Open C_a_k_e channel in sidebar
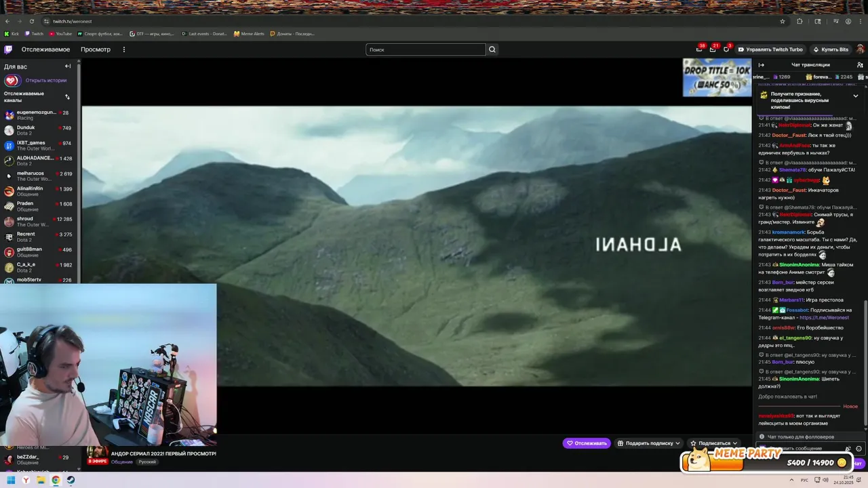The image size is (868, 488). (x=39, y=267)
